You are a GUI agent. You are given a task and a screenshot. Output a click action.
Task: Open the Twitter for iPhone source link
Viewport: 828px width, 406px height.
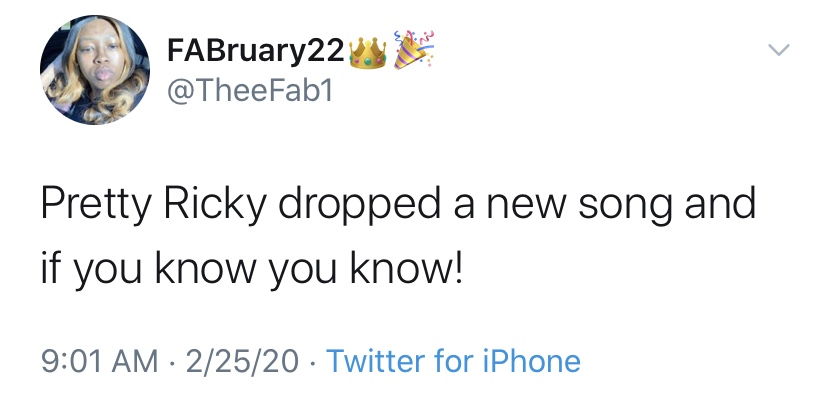[453, 361]
